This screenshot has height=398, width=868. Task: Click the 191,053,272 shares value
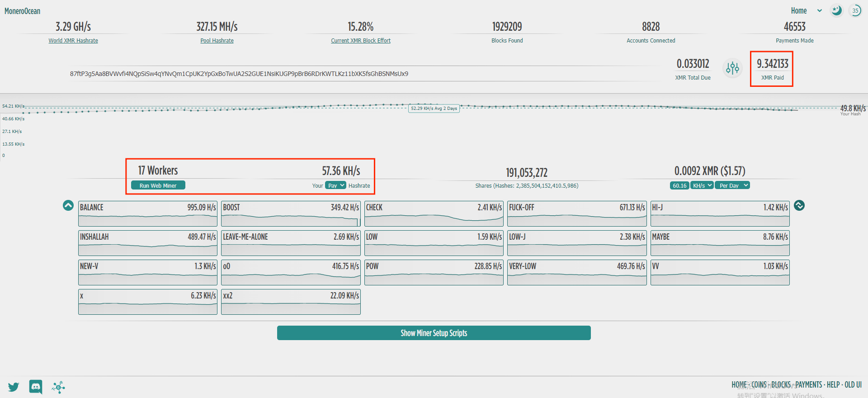coord(527,173)
